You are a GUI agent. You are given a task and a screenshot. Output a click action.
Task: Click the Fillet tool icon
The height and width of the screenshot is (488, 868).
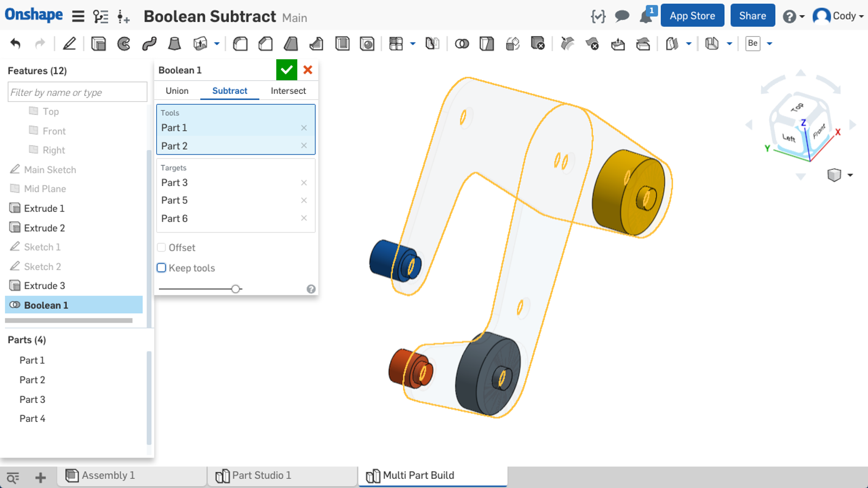click(240, 43)
